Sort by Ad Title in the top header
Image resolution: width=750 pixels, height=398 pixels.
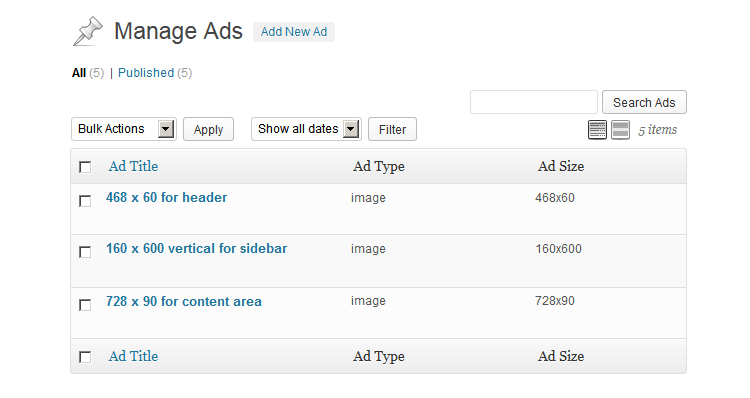click(133, 166)
